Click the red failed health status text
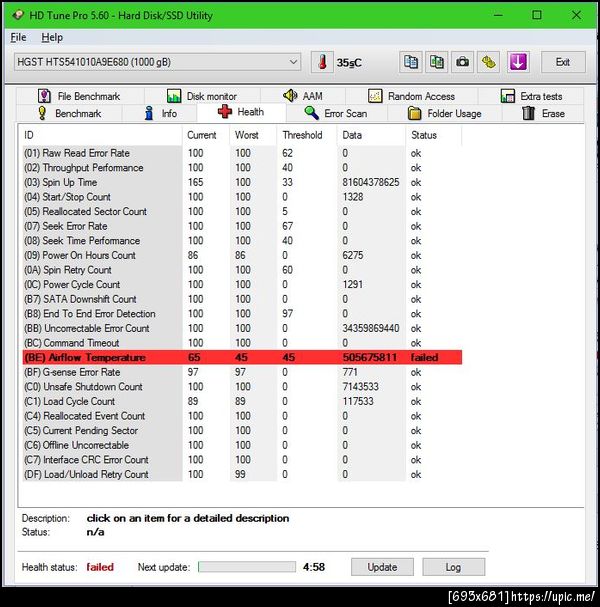The width and height of the screenshot is (600, 607). [x=100, y=567]
